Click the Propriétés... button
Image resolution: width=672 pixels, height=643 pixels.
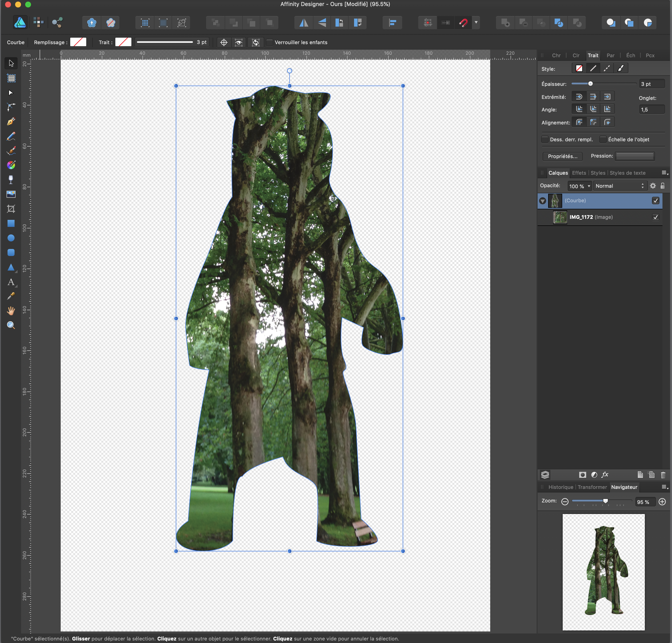pos(562,156)
